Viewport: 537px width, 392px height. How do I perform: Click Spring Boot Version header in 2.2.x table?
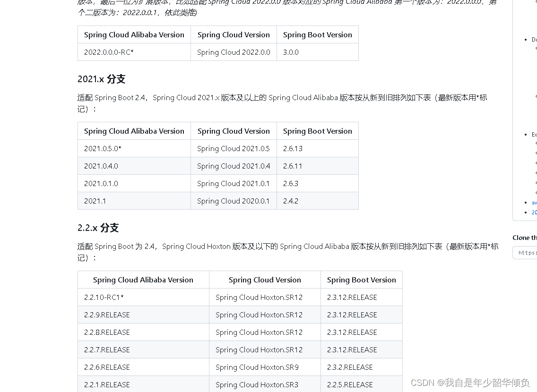[x=361, y=280]
